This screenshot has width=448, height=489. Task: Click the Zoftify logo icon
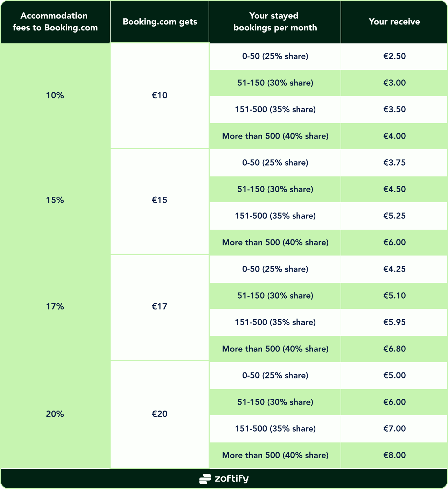pyautogui.click(x=205, y=479)
